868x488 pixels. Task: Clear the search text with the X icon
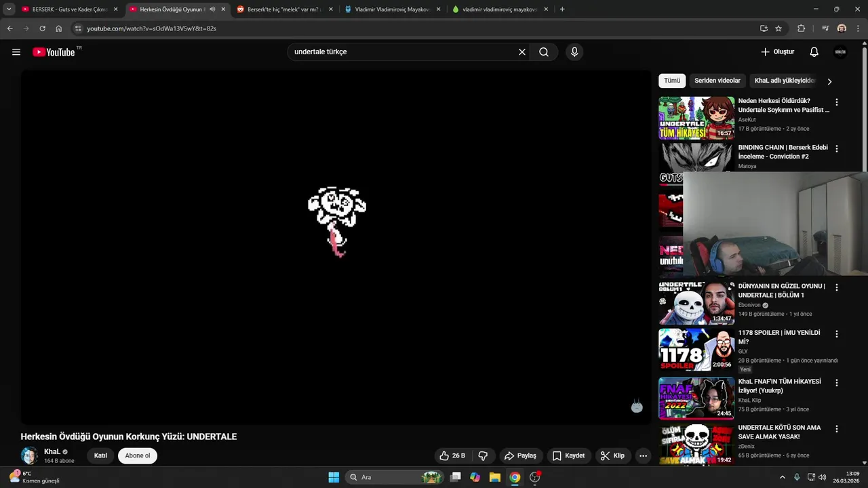pos(522,52)
